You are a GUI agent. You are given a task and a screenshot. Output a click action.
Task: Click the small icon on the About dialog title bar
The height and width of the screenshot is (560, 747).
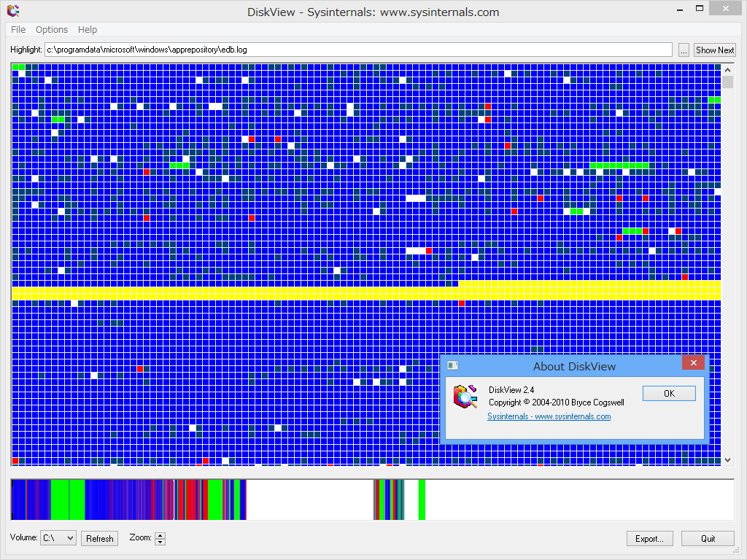point(454,363)
